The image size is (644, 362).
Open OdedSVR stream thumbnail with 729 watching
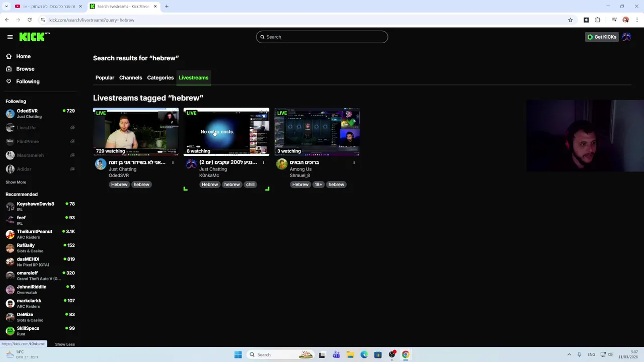[136, 132]
